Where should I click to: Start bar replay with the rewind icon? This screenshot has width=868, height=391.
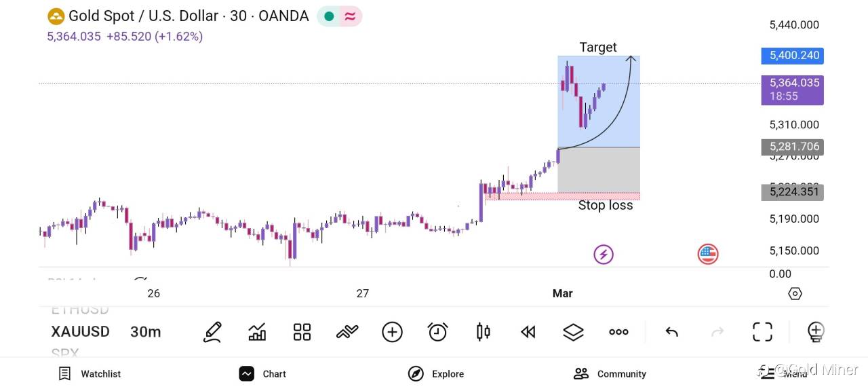528,332
